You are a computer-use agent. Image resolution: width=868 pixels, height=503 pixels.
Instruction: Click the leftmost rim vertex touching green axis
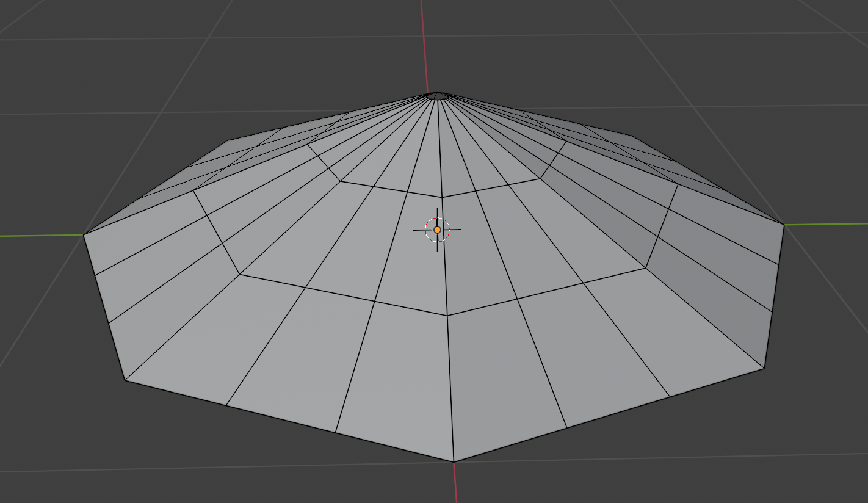pyautogui.click(x=84, y=234)
